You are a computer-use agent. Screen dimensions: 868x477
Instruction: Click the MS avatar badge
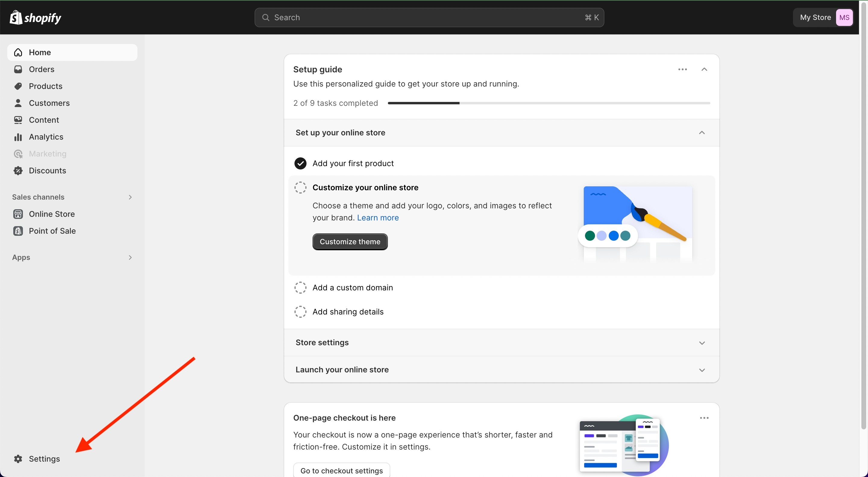pos(844,17)
